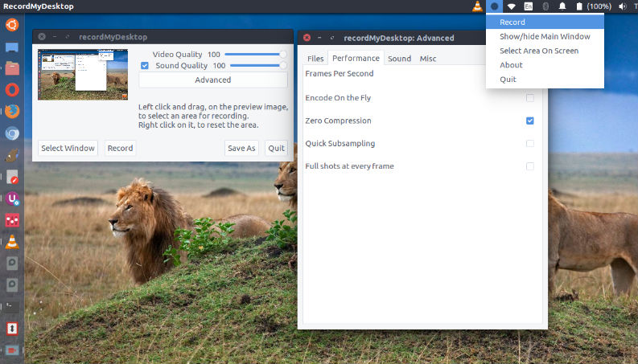Launch the purple U tweak tool icon
Viewport: 638px width, 364px height.
[12, 198]
